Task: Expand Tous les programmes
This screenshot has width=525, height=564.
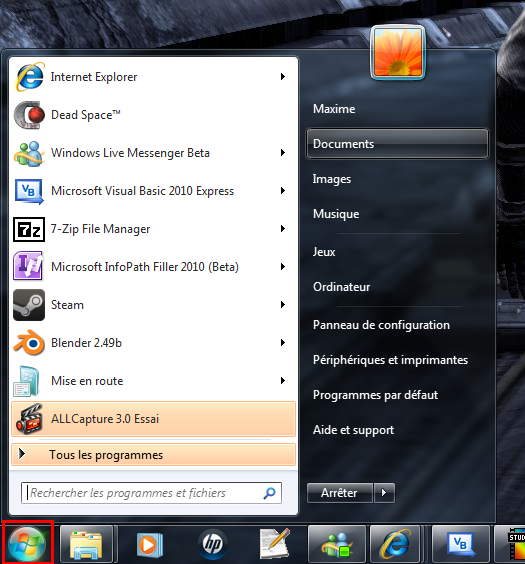Action: (x=154, y=455)
